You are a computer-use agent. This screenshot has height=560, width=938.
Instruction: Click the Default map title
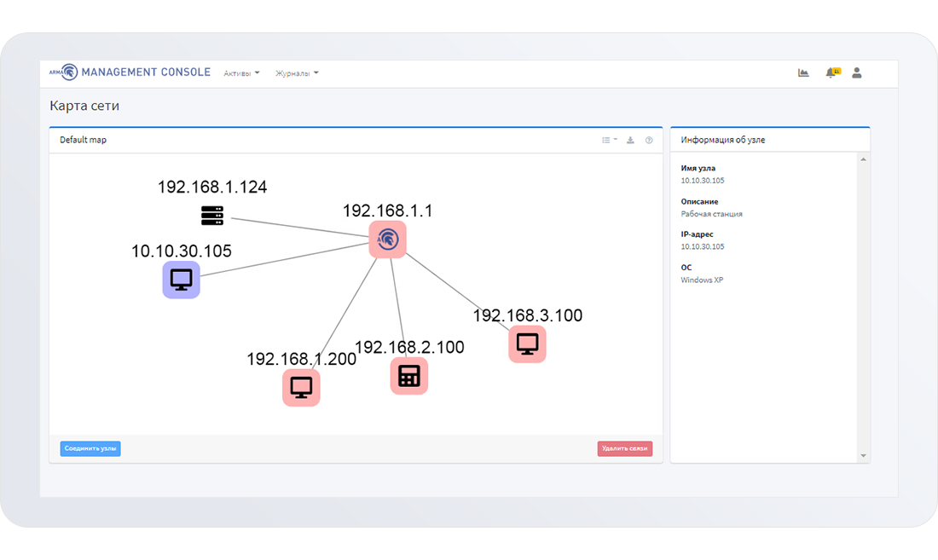[84, 140]
